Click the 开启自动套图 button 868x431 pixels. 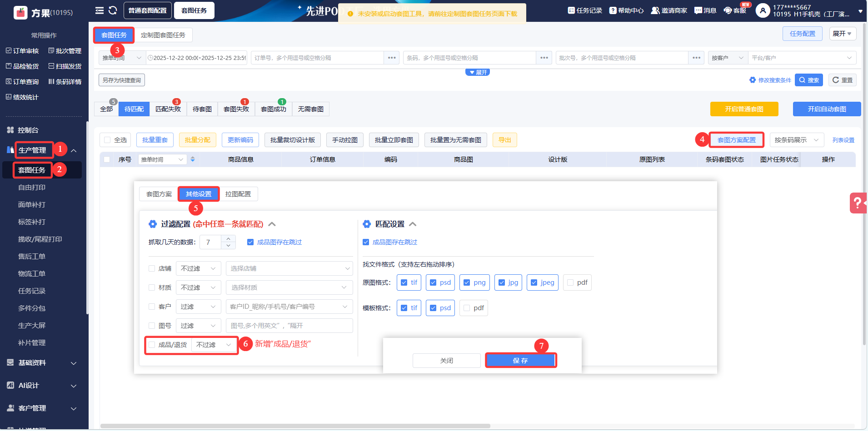click(x=827, y=109)
